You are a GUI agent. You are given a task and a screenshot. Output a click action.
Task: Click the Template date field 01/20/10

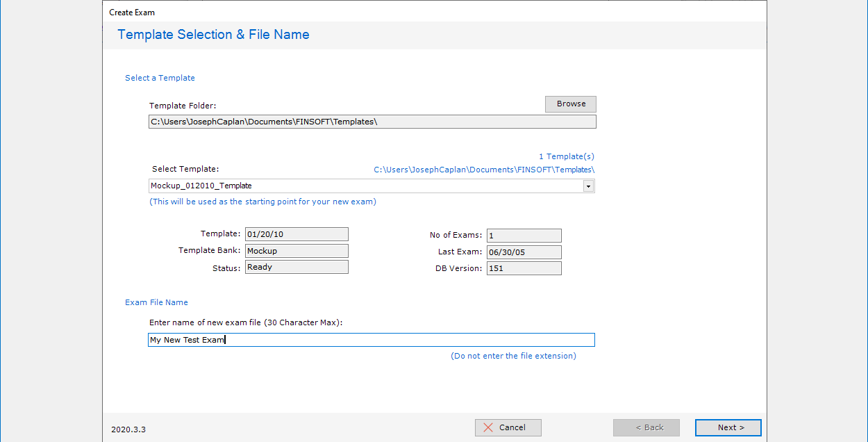297,235
